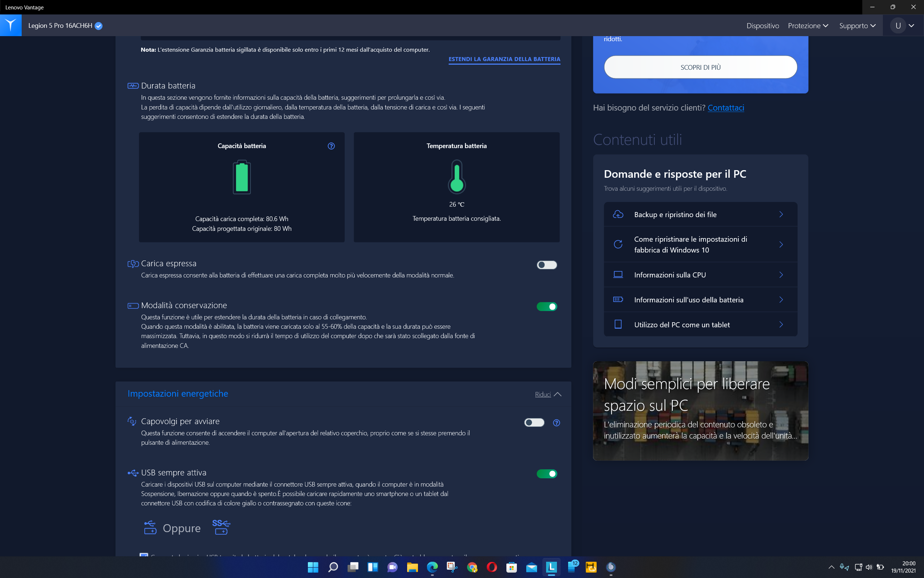The image size is (924, 578).
Task: Click the user avatar circle labeled U
Action: [898, 26]
